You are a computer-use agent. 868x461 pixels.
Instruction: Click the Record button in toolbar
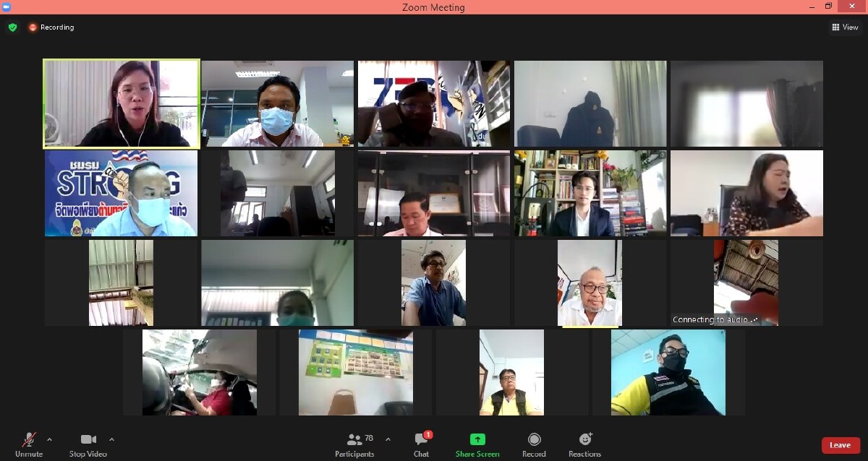tap(534, 444)
